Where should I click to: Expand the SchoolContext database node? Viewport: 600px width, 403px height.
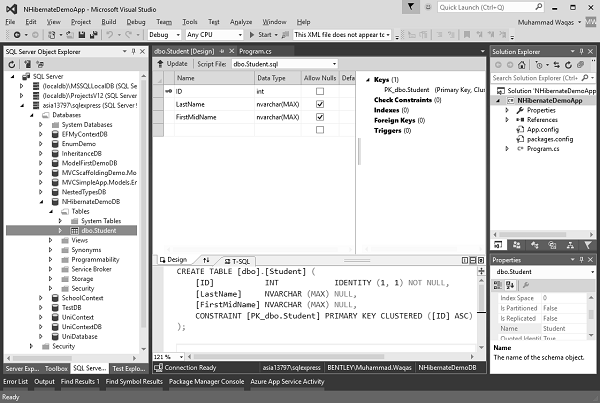(41, 298)
